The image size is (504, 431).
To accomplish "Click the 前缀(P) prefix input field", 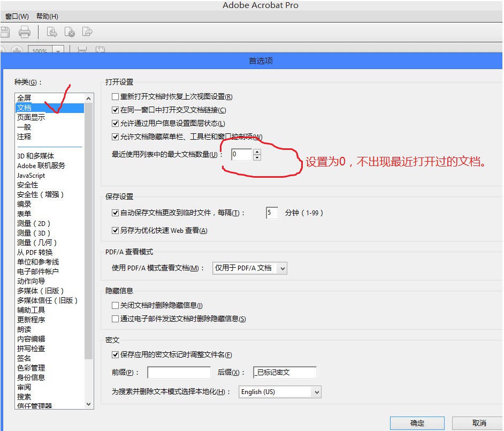I will pyautogui.click(x=179, y=373).
